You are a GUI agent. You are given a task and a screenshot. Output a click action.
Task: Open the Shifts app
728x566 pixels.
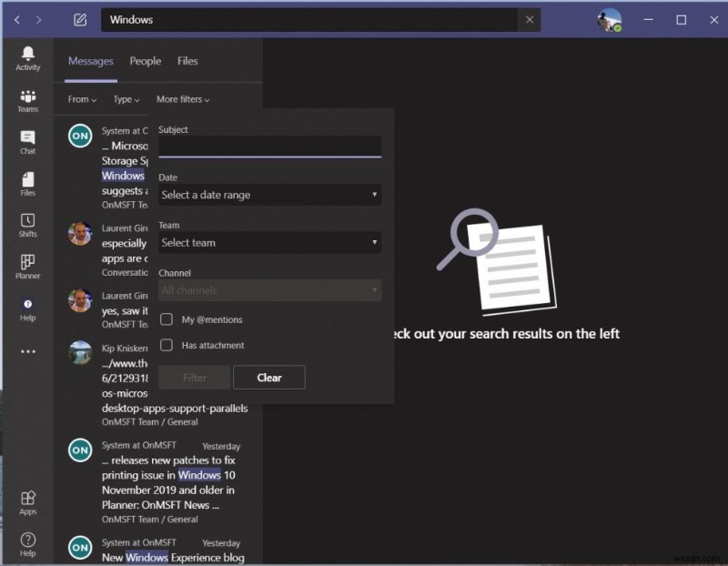pyautogui.click(x=27, y=226)
